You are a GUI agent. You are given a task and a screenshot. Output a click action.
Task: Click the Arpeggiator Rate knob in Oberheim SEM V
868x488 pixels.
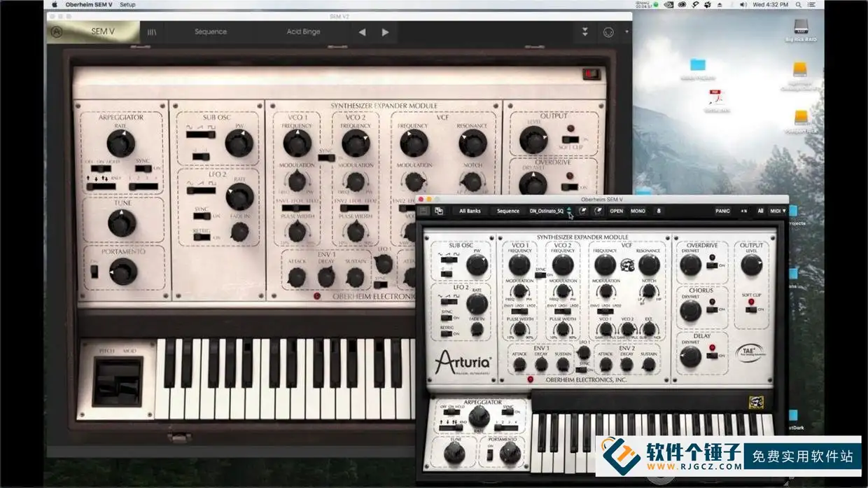click(479, 418)
